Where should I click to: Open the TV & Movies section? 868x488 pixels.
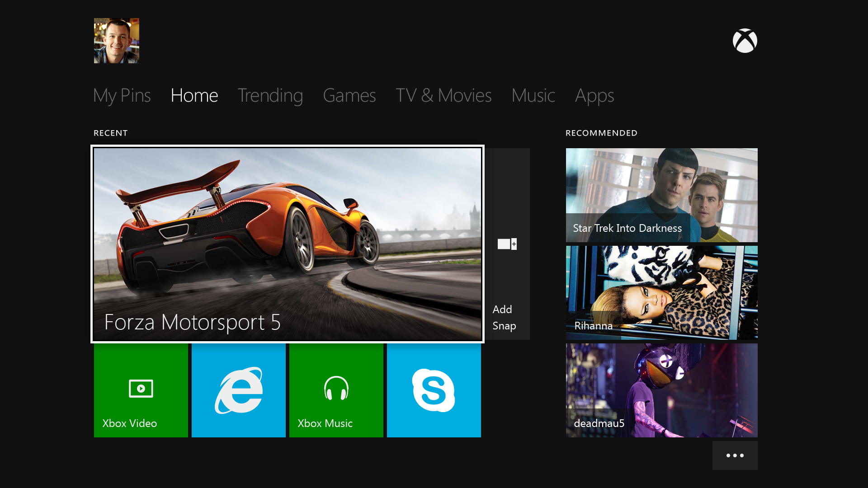point(443,95)
